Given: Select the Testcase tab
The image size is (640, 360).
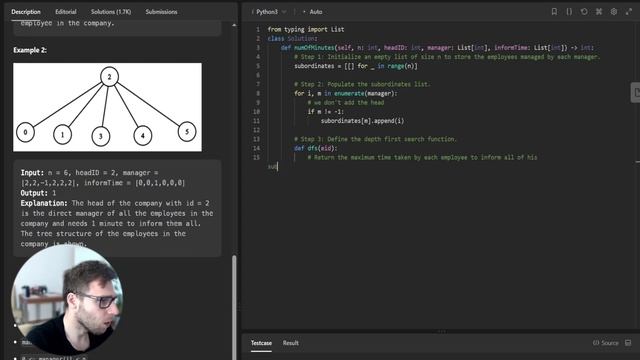Looking at the screenshot, I should pyautogui.click(x=261, y=343).
